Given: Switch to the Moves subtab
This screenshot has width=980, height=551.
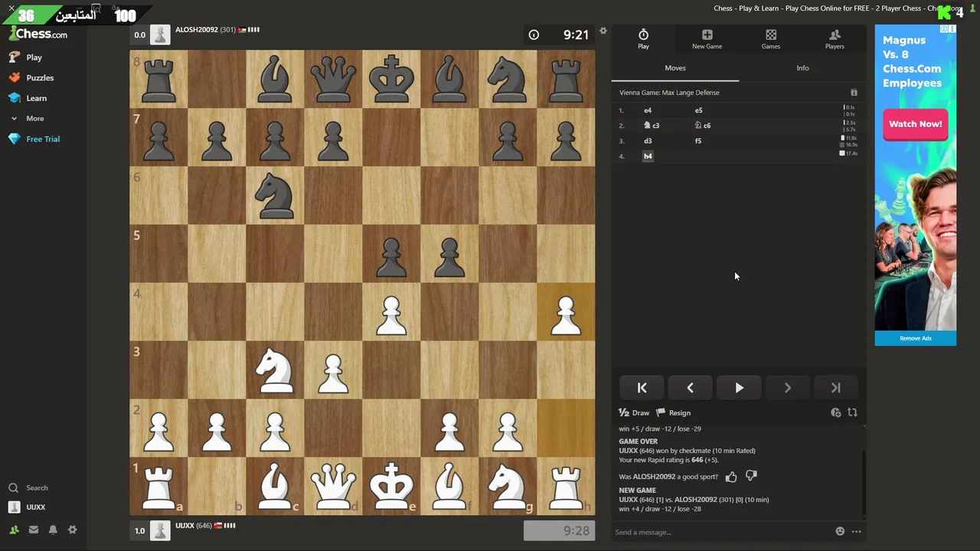Looking at the screenshot, I should click(675, 68).
